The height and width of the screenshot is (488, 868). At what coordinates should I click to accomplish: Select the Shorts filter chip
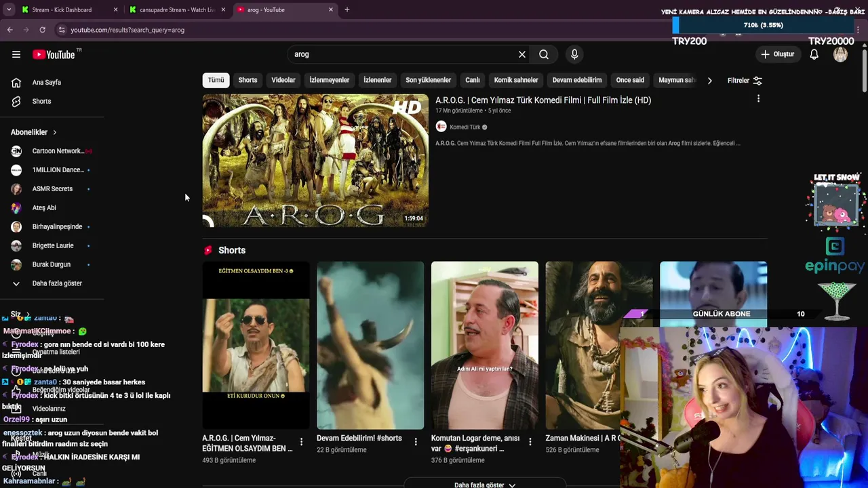pos(248,80)
